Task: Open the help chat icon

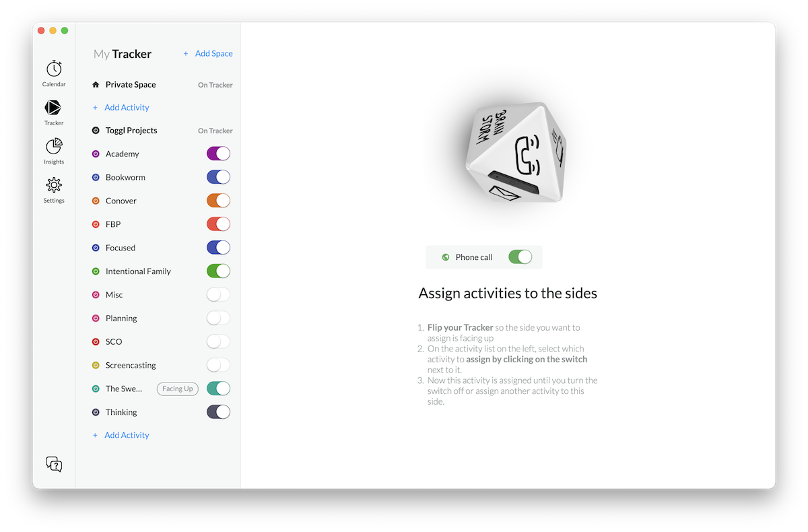Action: pos(54,464)
